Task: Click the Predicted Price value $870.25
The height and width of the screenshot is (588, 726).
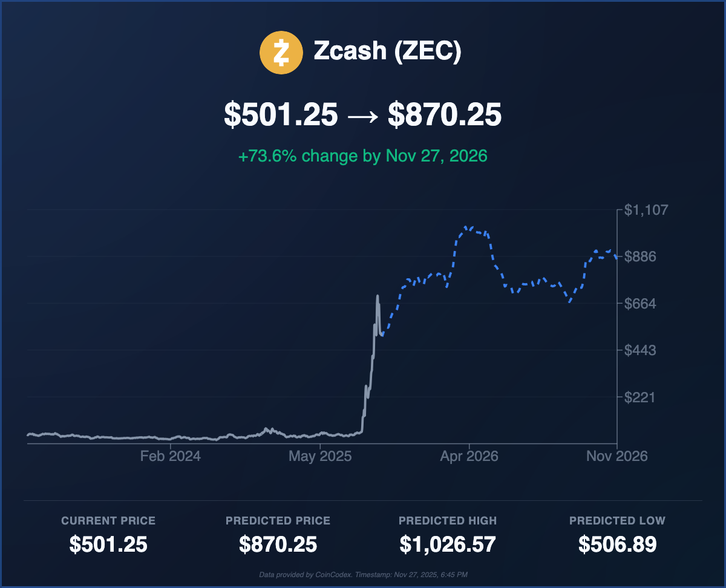Action: click(x=278, y=544)
